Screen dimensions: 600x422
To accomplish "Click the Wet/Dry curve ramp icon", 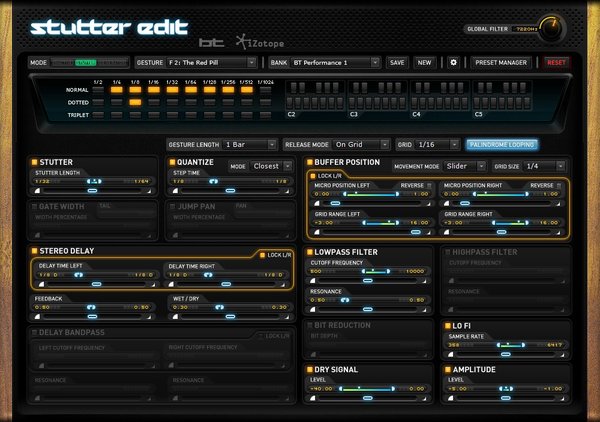I will [175, 317].
